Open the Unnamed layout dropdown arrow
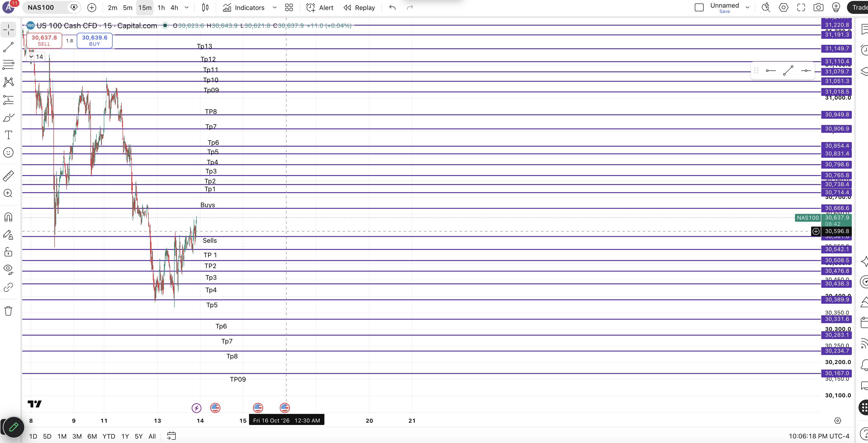The image size is (868, 443). pos(747,8)
